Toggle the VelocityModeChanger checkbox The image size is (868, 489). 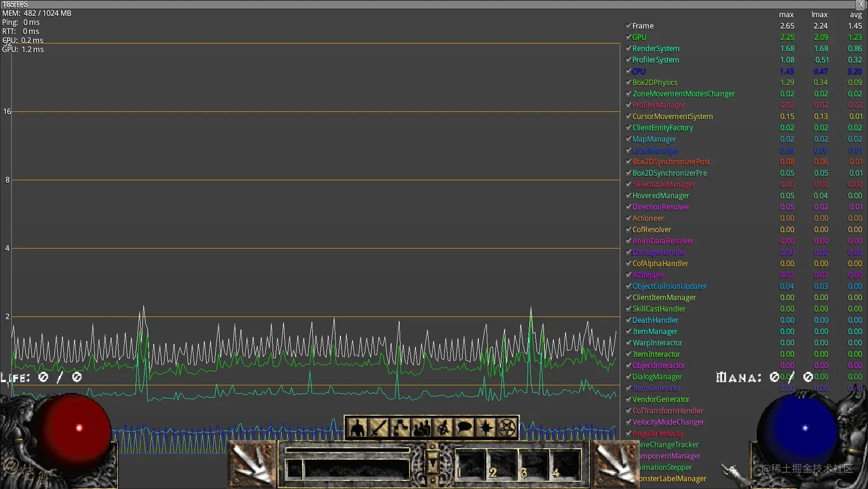(629, 422)
